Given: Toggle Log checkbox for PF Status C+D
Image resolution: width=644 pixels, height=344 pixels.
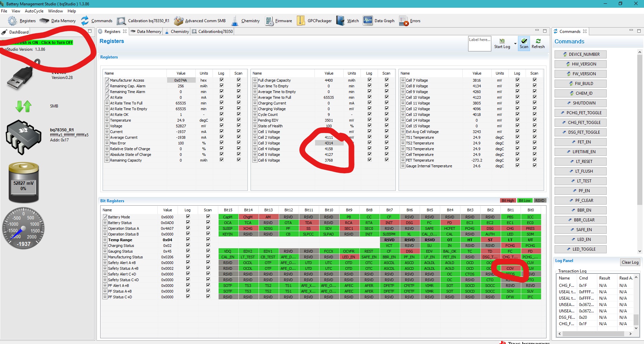Looking at the screenshot, I should pyautogui.click(x=188, y=297).
